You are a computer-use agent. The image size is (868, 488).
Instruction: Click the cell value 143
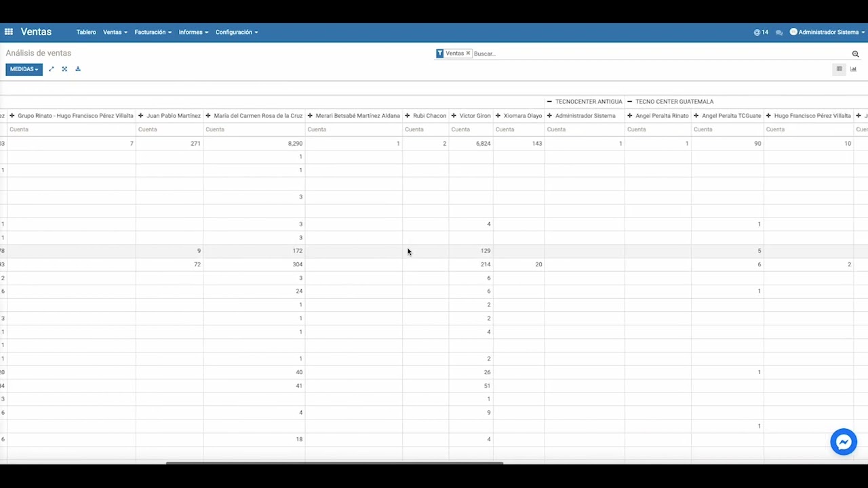[537, 144]
